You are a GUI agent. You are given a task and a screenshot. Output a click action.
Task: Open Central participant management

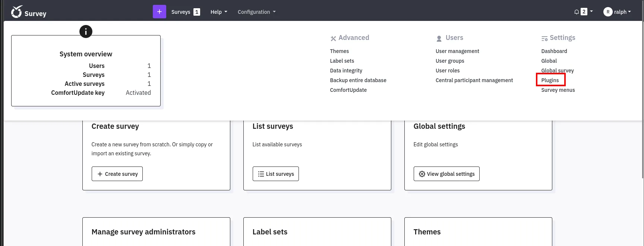474,80
